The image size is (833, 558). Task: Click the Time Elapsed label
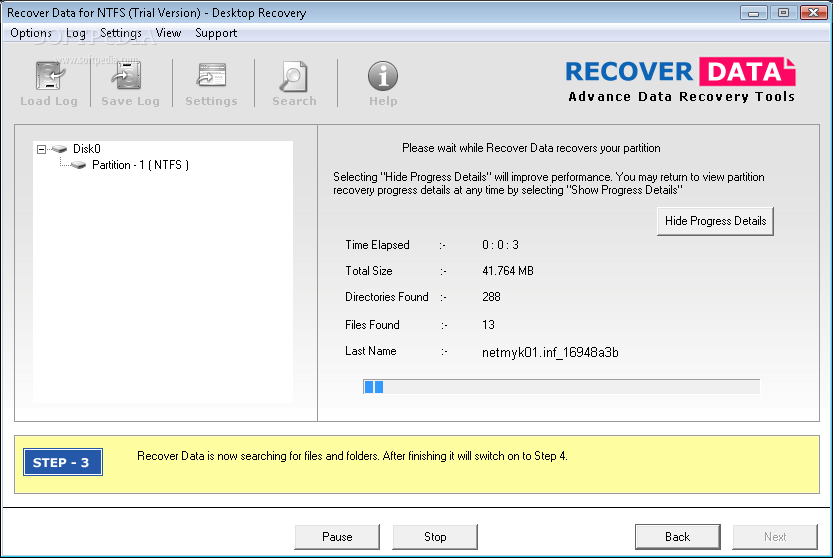click(x=377, y=245)
